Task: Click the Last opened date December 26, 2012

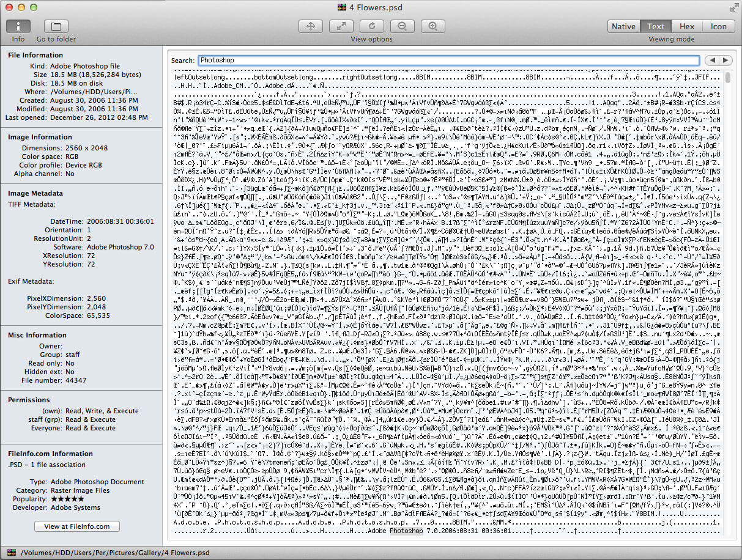Action: click(x=99, y=117)
